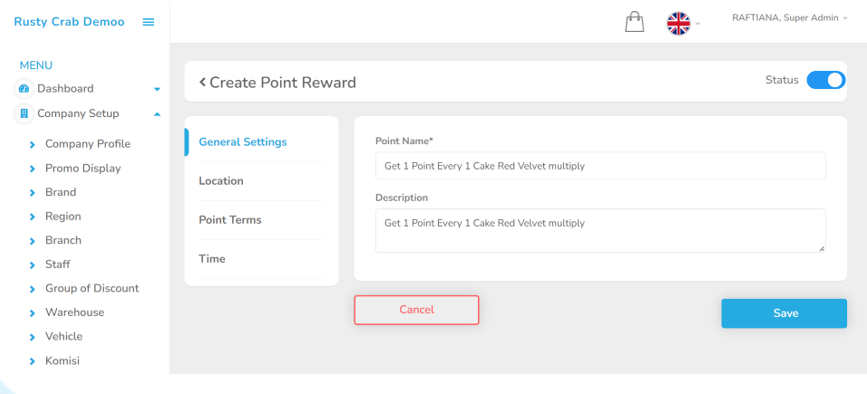Screen dimensions: 867x394
Task: Click the hamburger menu icon
Action: pyautogui.click(x=148, y=22)
